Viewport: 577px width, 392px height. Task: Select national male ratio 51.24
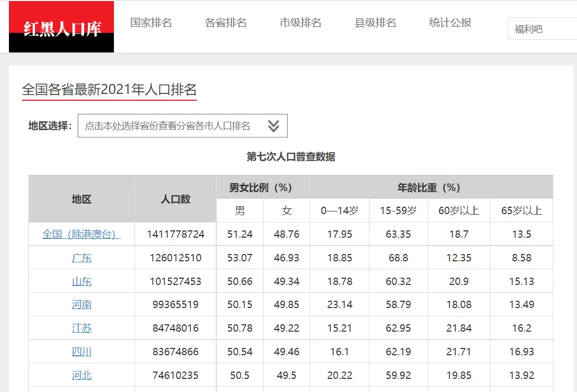[240, 234]
